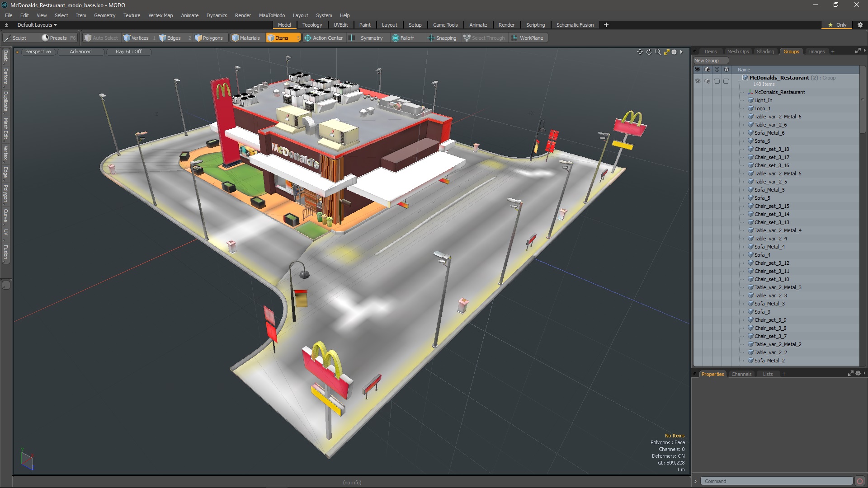868x488 pixels.
Task: Click the maximize icon of the Groups panel
Action: pos(858,51)
